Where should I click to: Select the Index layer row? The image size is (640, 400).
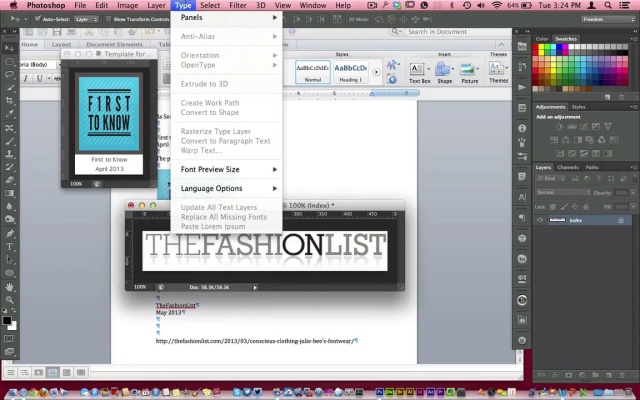[x=583, y=220]
